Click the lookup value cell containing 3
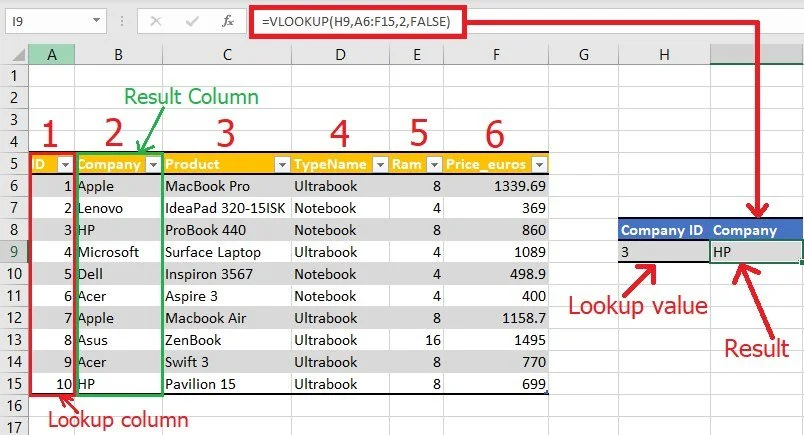Viewport: 804px width, 435px height. coord(664,252)
